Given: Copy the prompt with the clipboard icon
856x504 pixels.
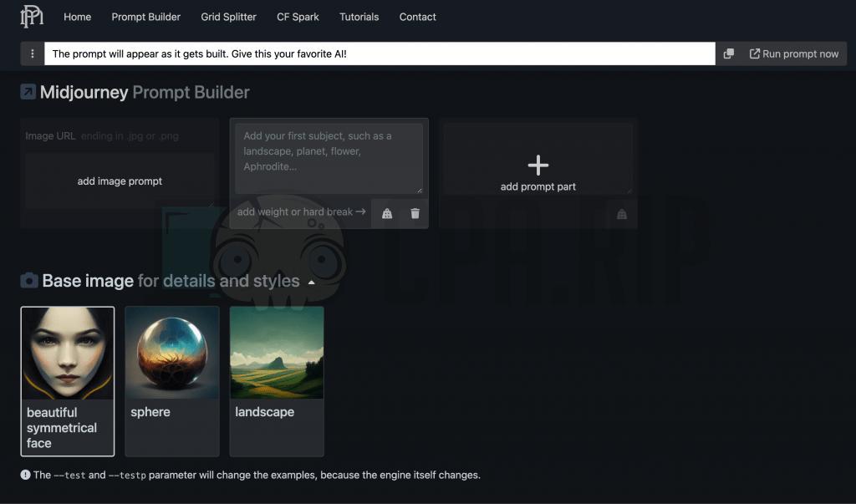Looking at the screenshot, I should coord(728,54).
